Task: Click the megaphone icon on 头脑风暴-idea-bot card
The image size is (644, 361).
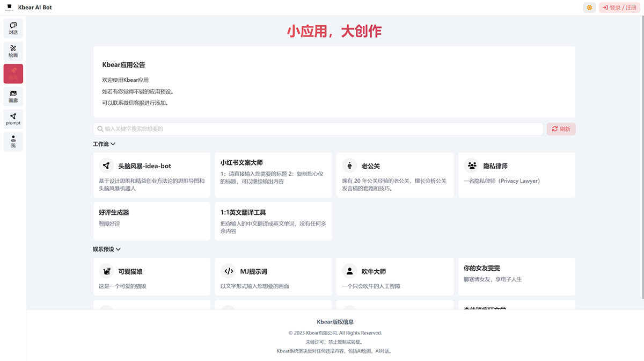Action: (x=107, y=165)
